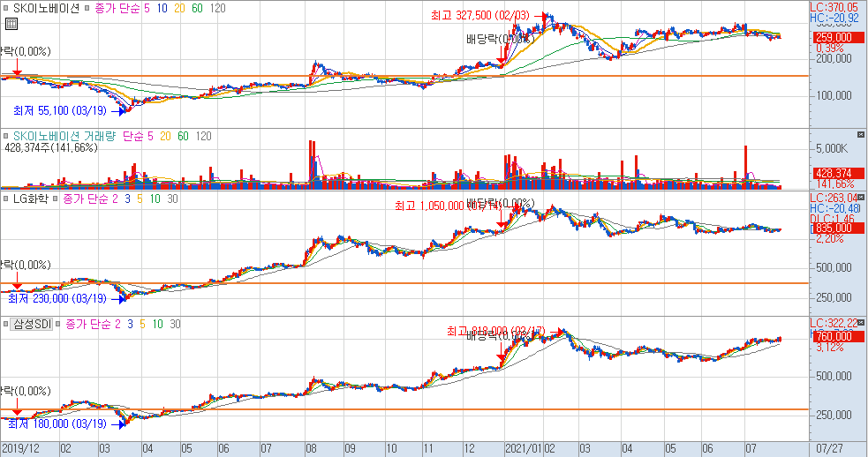Screen dimensions: 868x457
Task: Select the 30-day average in LG화학 panel
Action: 172,199
